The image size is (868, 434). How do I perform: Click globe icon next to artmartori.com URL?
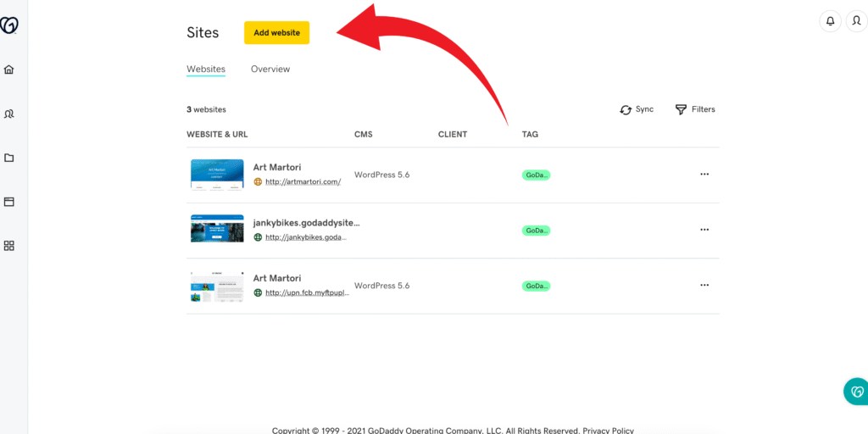tap(258, 181)
